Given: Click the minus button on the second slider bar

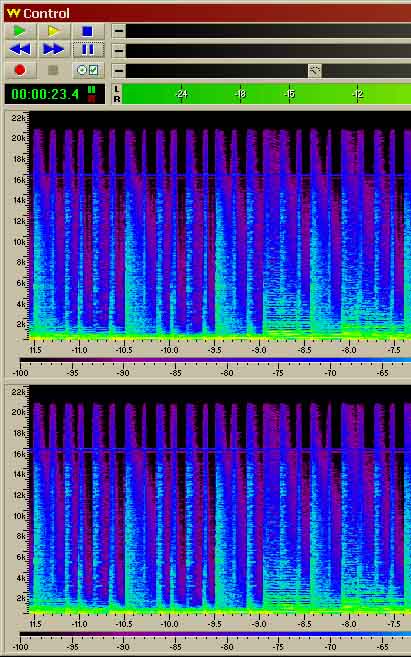Looking at the screenshot, I should click(x=119, y=51).
